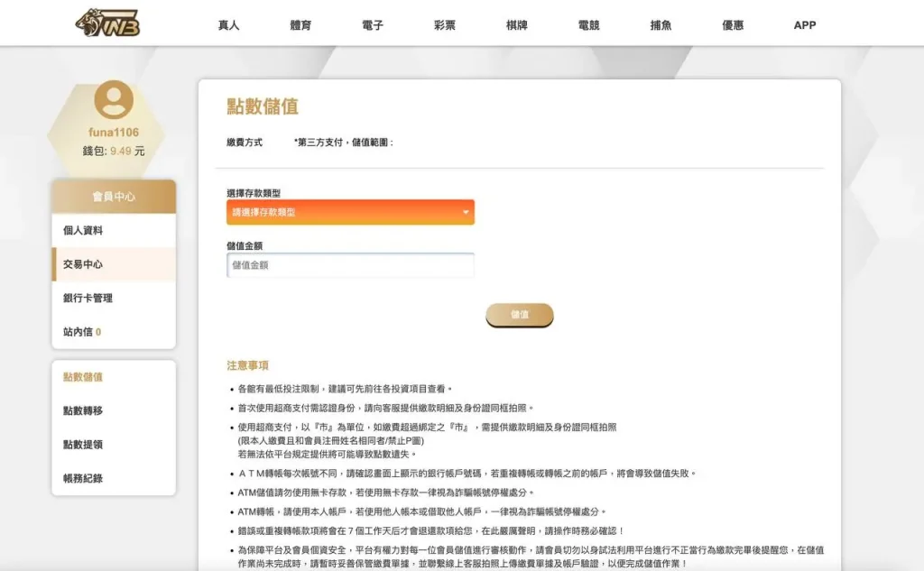Go to the 彩票 section
The height and width of the screenshot is (571, 924).
[445, 25]
